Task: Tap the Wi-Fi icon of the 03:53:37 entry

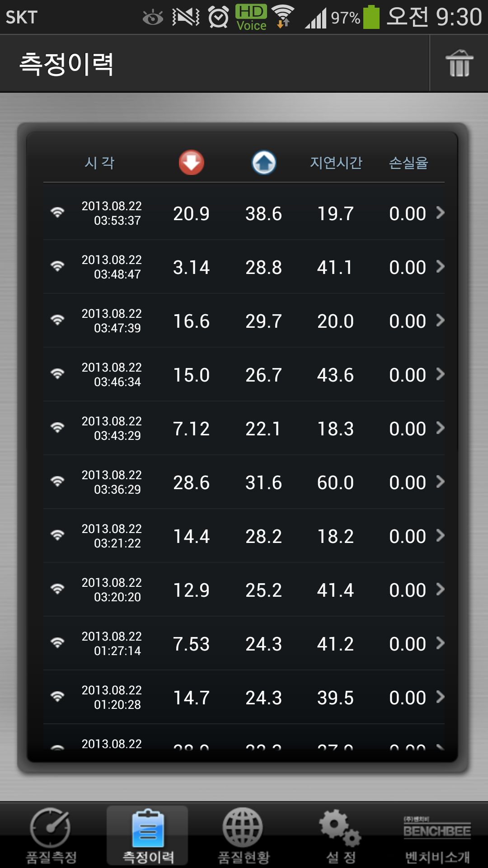Action: click(x=57, y=212)
